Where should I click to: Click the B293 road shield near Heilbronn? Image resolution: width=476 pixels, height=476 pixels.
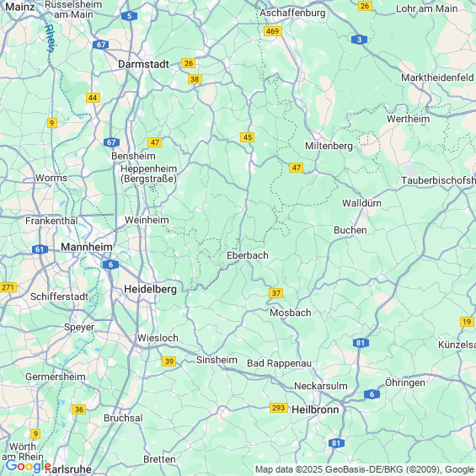pos(279,408)
